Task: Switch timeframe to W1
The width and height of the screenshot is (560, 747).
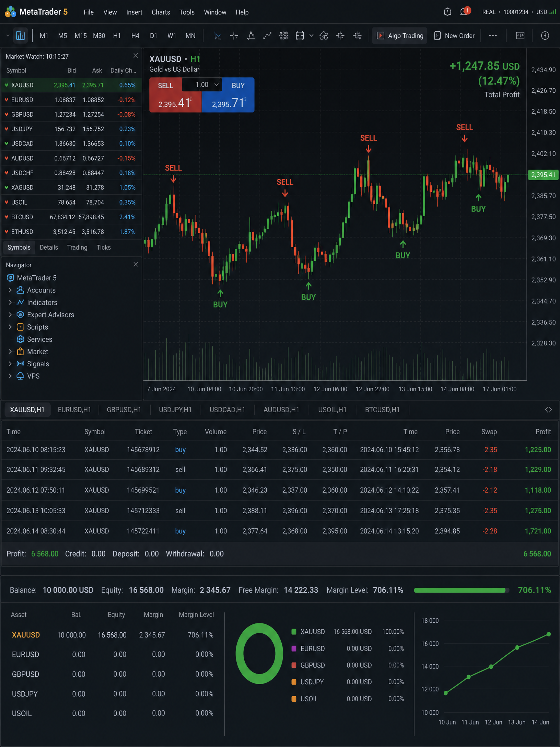Action: click(172, 36)
